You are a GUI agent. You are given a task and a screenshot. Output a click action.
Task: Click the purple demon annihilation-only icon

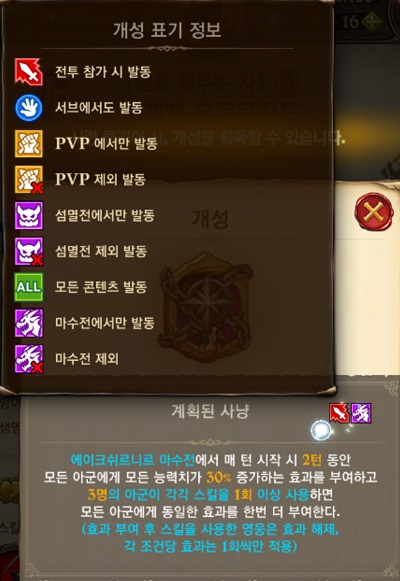(x=29, y=215)
